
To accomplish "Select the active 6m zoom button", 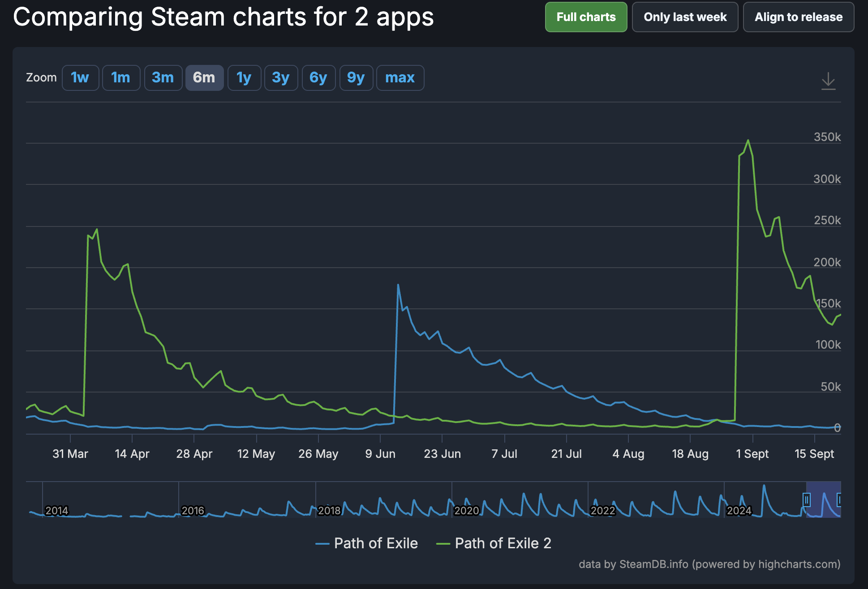I will pos(204,78).
